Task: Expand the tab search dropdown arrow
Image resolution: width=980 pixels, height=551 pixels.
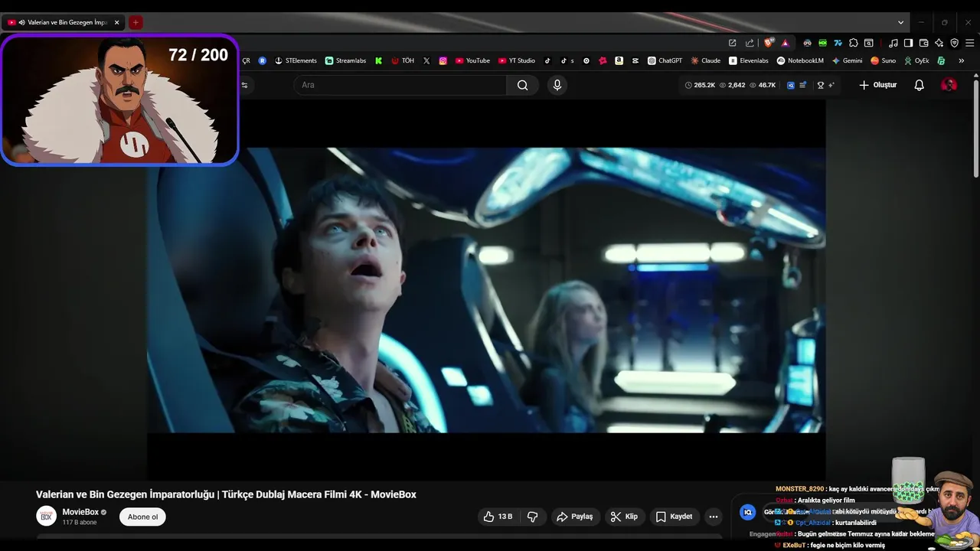Action: pyautogui.click(x=900, y=22)
